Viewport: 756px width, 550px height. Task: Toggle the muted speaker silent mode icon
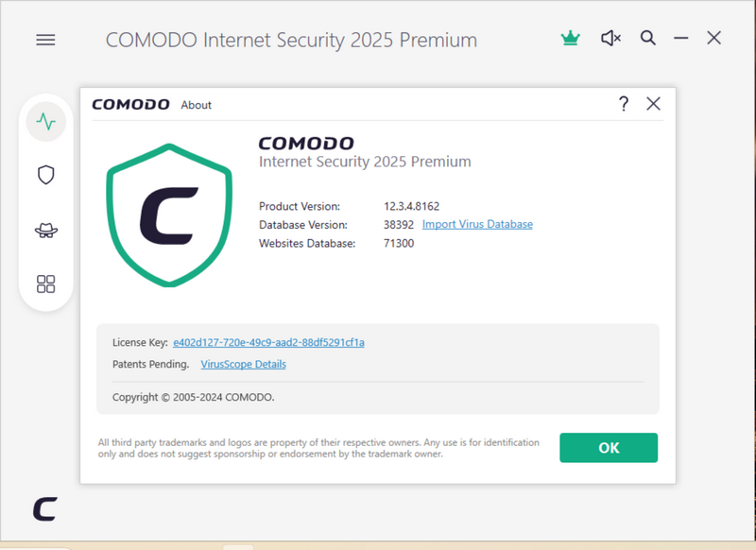(x=610, y=39)
